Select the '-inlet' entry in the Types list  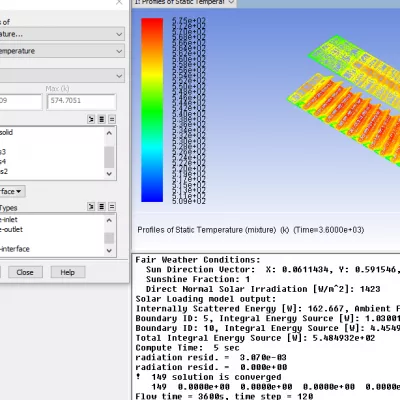pyautogui.click(x=9, y=220)
